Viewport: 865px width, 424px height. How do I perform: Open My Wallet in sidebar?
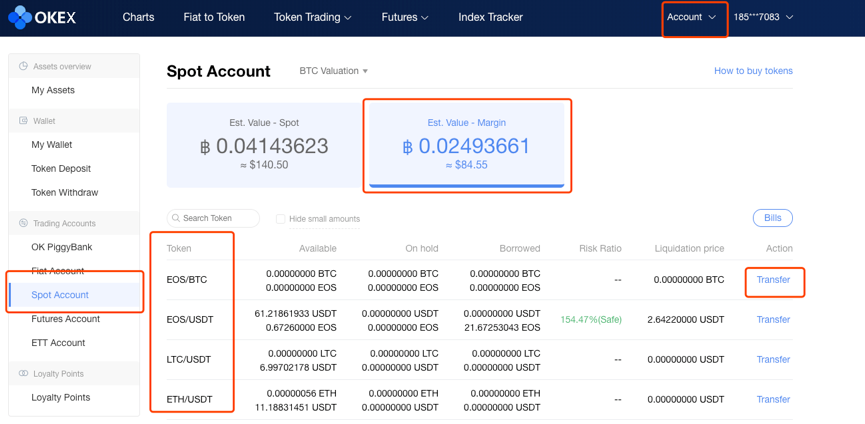52,144
